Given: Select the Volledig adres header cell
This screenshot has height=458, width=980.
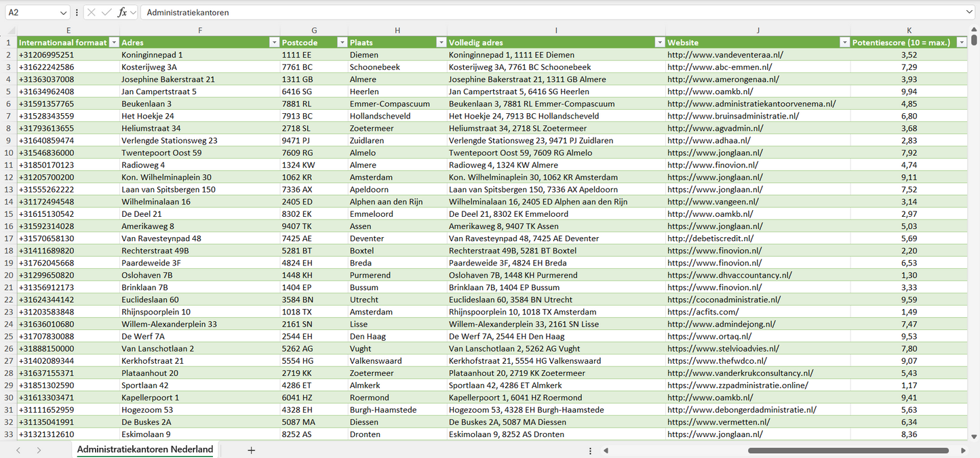Looking at the screenshot, I should pyautogui.click(x=556, y=42).
